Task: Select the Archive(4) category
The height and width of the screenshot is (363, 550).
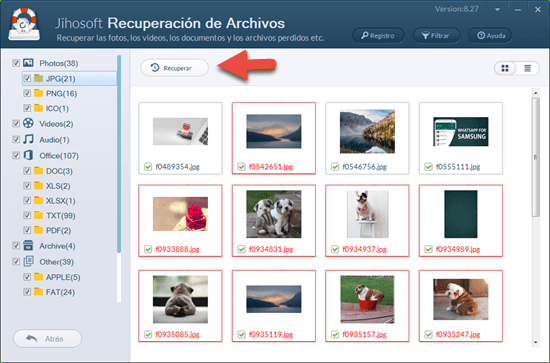Action: (x=57, y=246)
